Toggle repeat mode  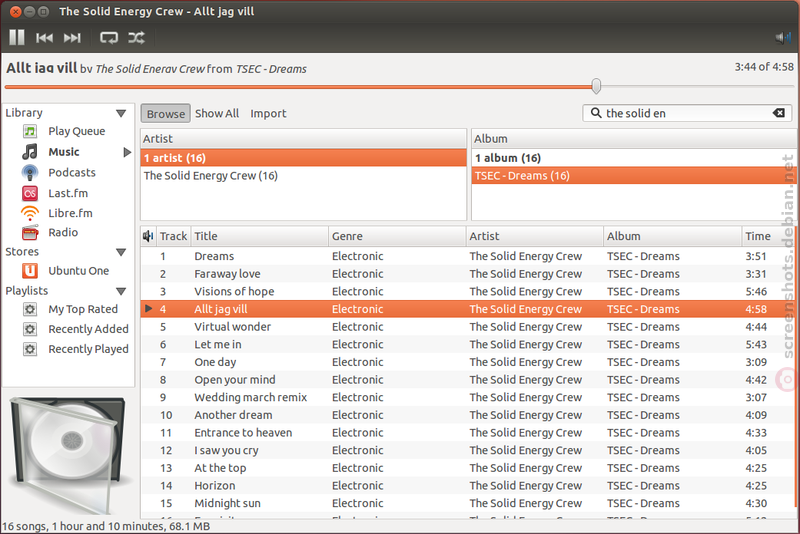[109, 38]
